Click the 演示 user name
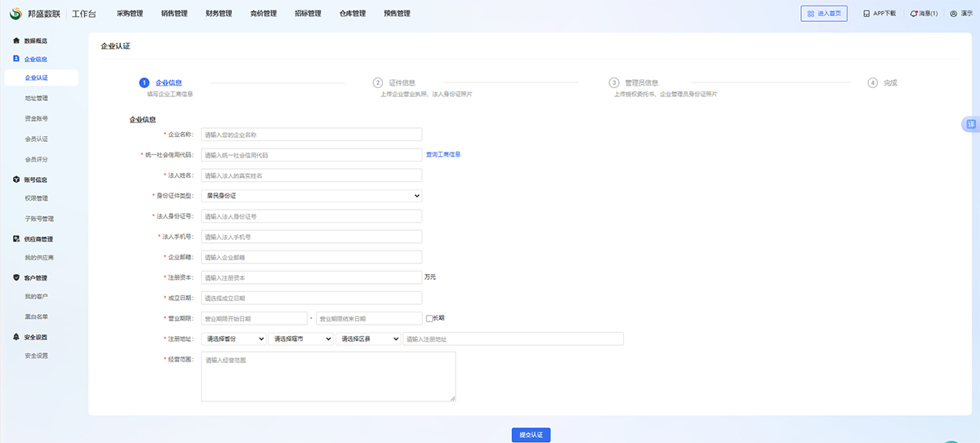 [966, 14]
